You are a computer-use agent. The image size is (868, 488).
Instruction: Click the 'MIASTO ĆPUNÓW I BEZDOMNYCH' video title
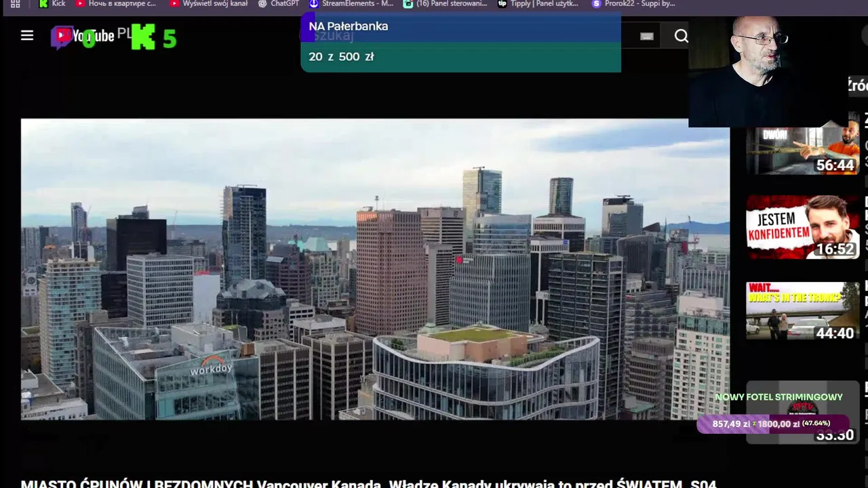tap(368, 483)
